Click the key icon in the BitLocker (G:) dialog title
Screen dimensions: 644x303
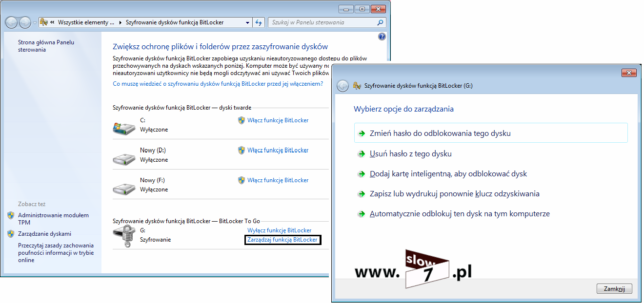pyautogui.click(x=357, y=85)
